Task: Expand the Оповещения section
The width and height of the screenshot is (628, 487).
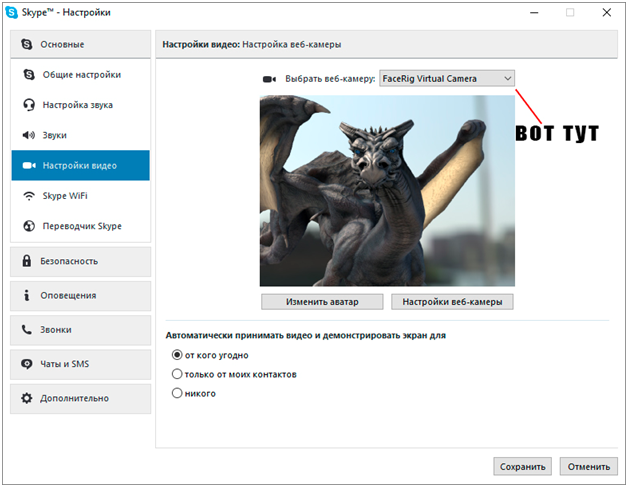Action: pos(81,296)
